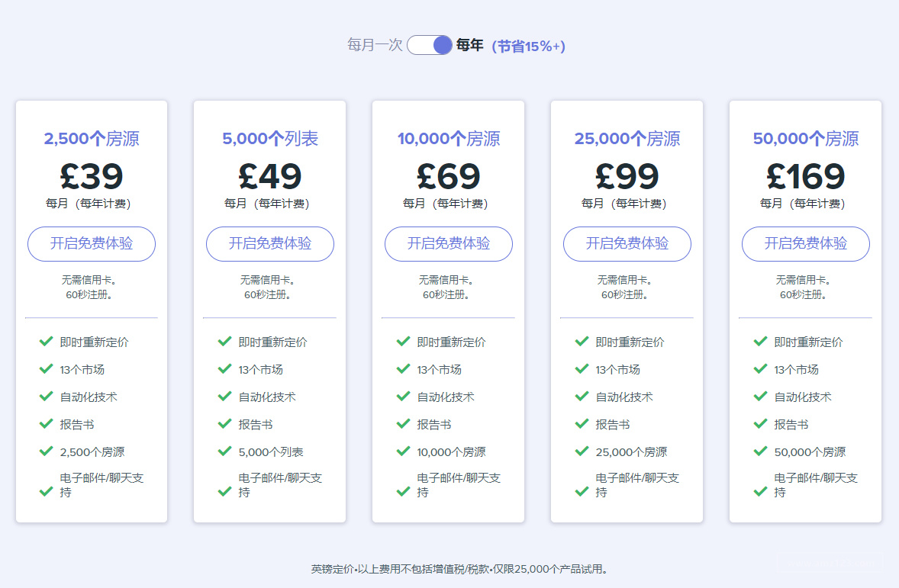Click the checkmark beside 电子邮件/聊天支持 in £39 plan
The width and height of the screenshot is (899, 588).
pyautogui.click(x=46, y=491)
